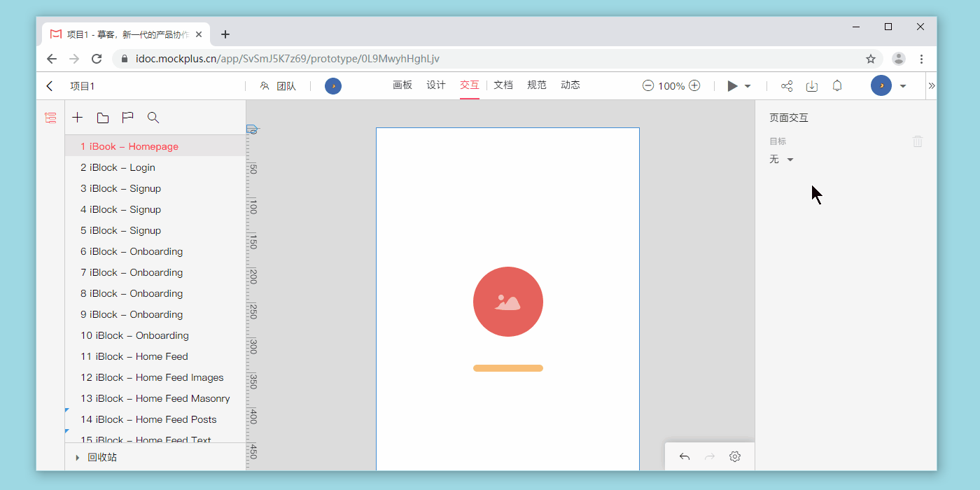Zoom in with the plus button
980x490 pixels.
coord(694,85)
